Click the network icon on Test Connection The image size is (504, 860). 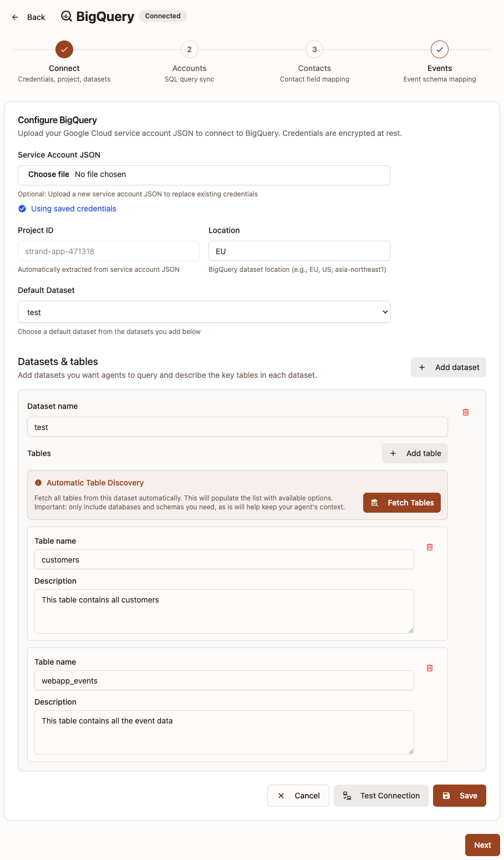tap(347, 795)
